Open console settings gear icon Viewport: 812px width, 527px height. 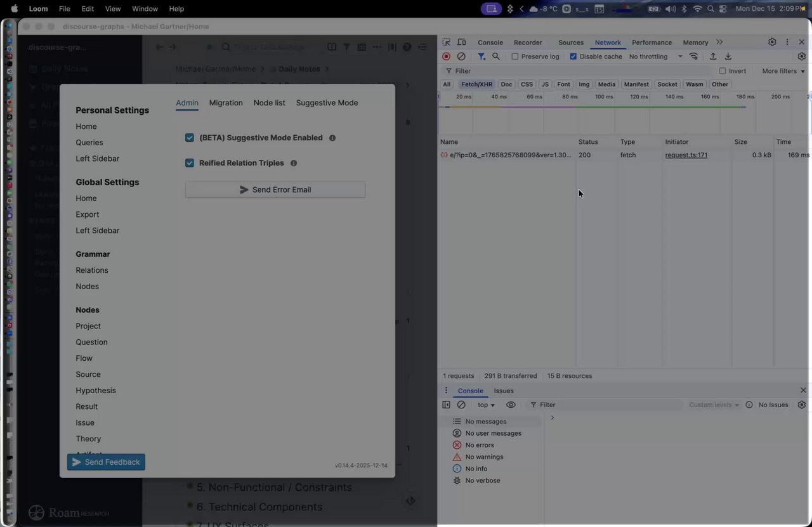[x=802, y=405]
